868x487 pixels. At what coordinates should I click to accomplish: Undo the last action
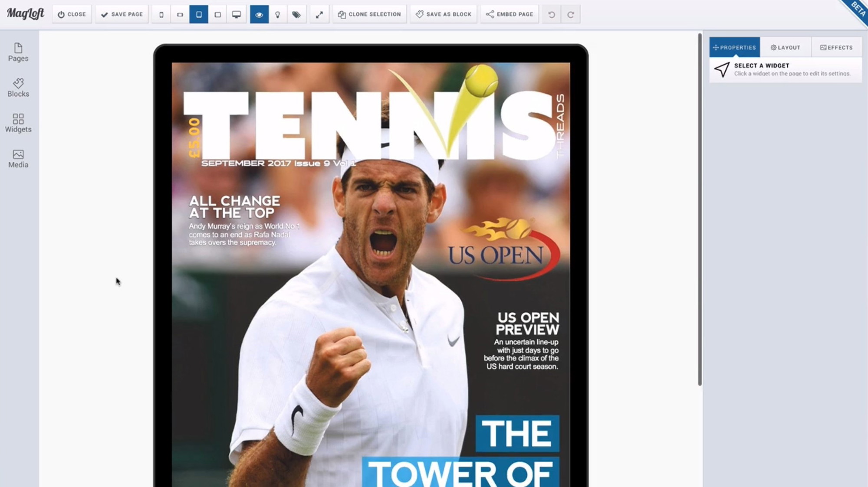coord(552,14)
